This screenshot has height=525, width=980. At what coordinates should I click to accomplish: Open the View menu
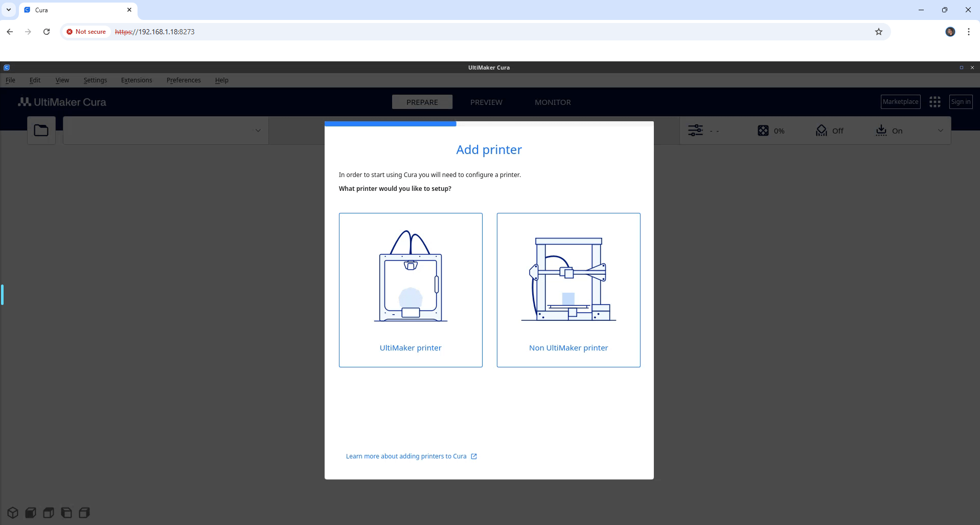click(62, 80)
